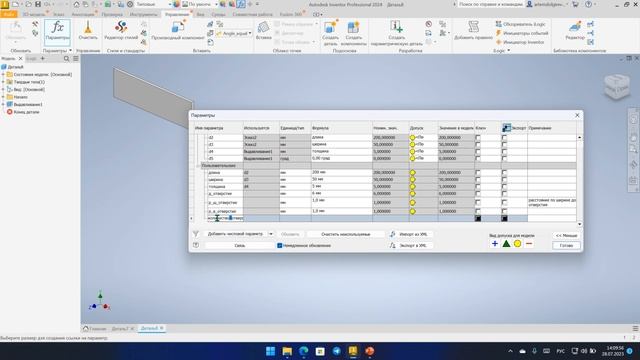Select the green triangle tolerance type
Viewport: 640px width, 360px height.
(506, 244)
